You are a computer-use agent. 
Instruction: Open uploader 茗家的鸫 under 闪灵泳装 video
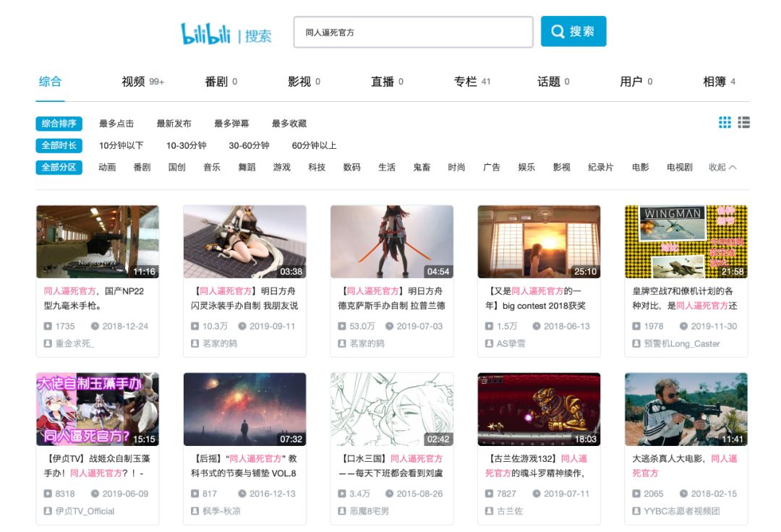[220, 343]
